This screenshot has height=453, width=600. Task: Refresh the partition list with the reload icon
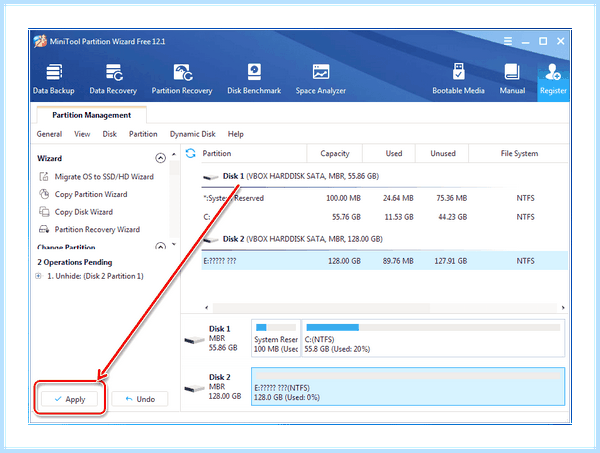(191, 153)
